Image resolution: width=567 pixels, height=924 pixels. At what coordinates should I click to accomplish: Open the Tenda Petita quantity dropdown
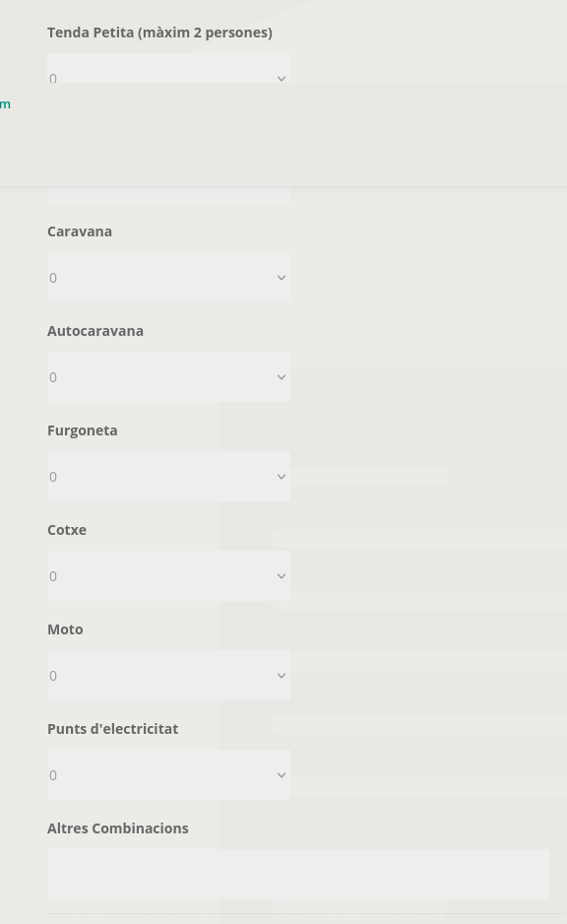pos(168,68)
